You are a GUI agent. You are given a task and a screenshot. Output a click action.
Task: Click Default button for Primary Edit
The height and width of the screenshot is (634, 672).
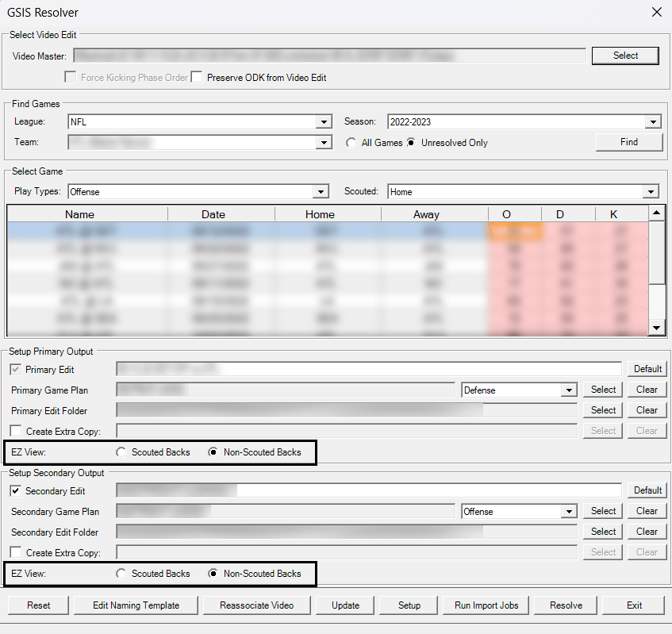647,369
